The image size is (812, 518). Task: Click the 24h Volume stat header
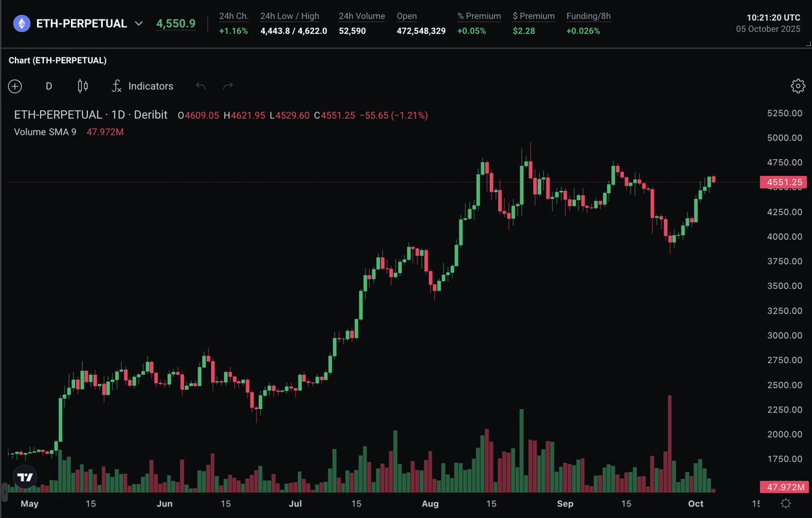362,16
